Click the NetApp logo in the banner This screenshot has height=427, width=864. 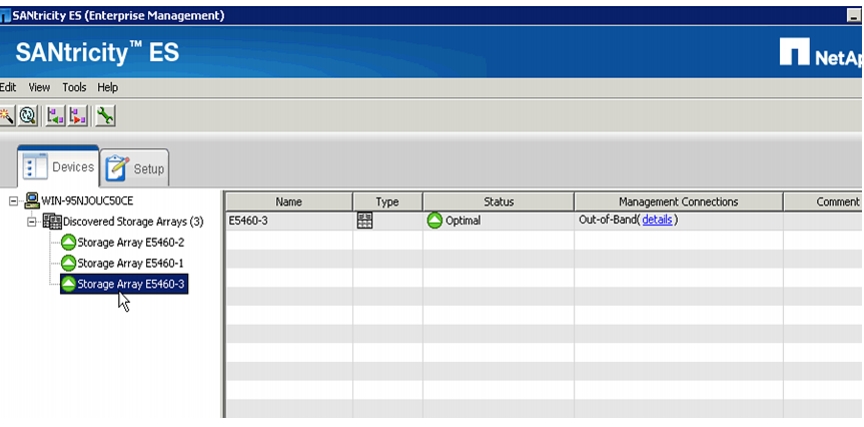pyautogui.click(x=821, y=53)
